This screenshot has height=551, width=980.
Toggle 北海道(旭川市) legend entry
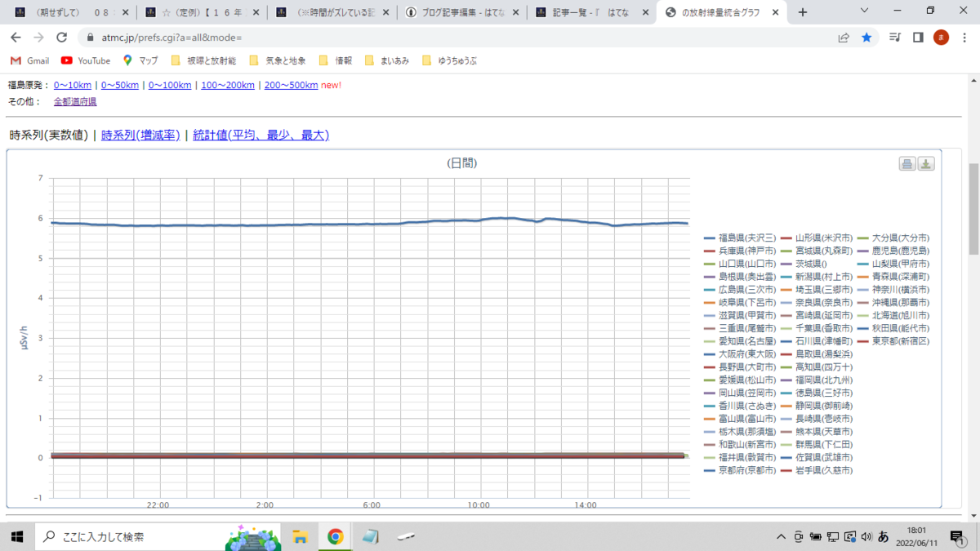893,315
